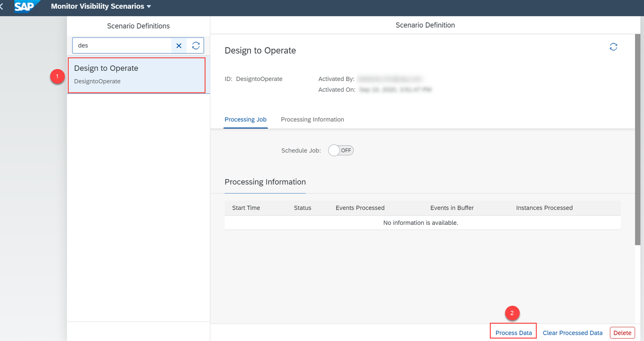Click the back arrow beside SAP logo
Viewport: 644px width, 341px height.
(x=2, y=7)
